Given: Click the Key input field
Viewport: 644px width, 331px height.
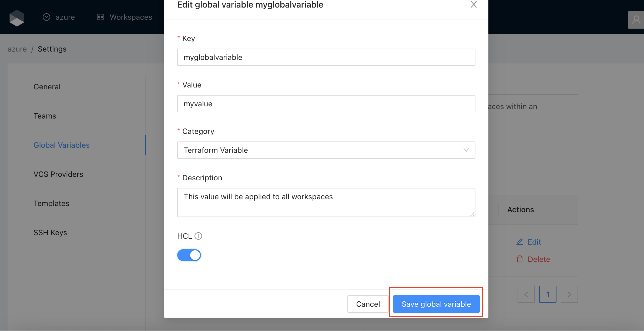Looking at the screenshot, I should pos(326,57).
